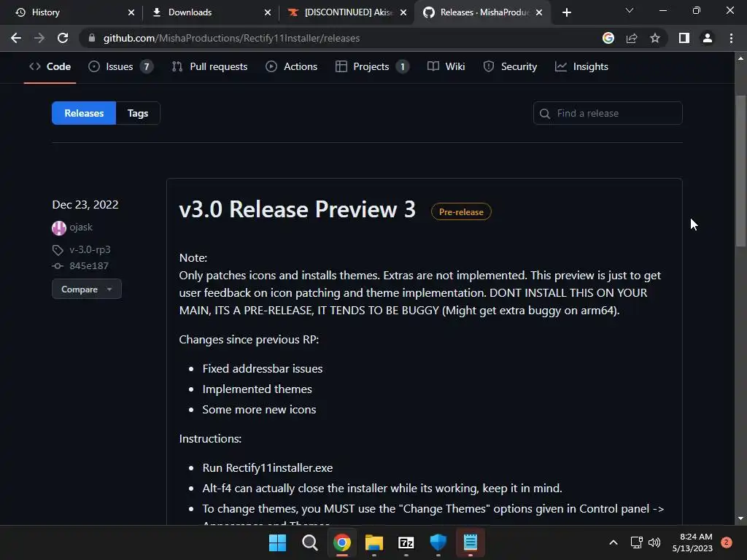Close the Releases MishaProductions tab
This screenshot has width=747, height=560.
point(539,12)
